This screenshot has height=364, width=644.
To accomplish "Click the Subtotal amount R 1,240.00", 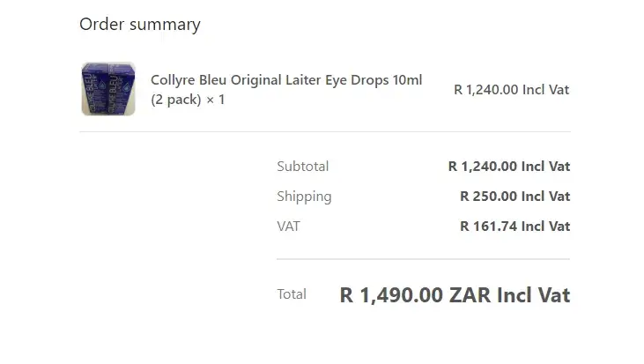I will 483,166.
